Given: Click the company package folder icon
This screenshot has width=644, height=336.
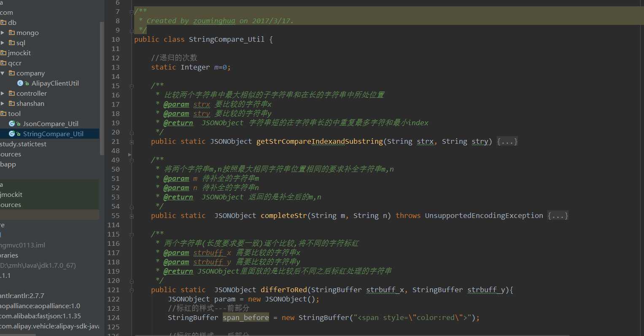Looking at the screenshot, I should [x=12, y=73].
